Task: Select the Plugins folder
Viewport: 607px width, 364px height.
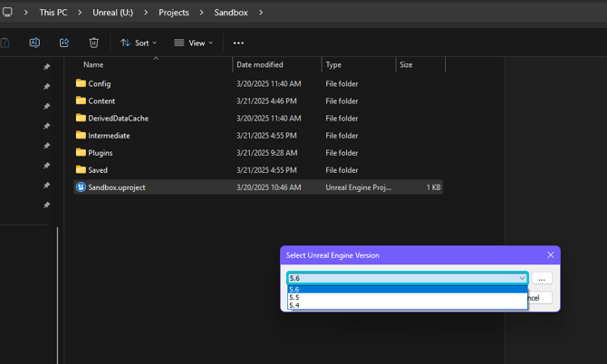Action: (258, 153)
